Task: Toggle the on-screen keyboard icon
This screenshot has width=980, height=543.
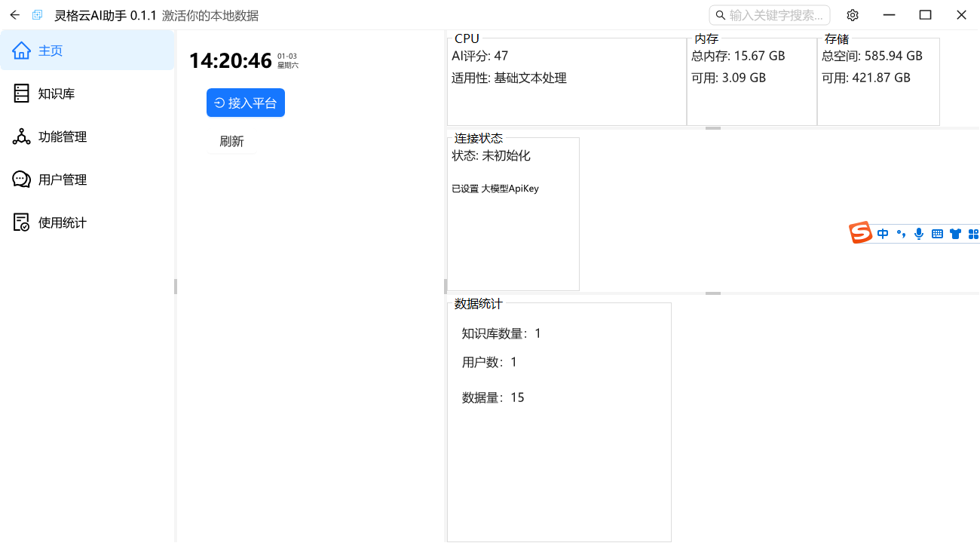Action: click(x=936, y=233)
